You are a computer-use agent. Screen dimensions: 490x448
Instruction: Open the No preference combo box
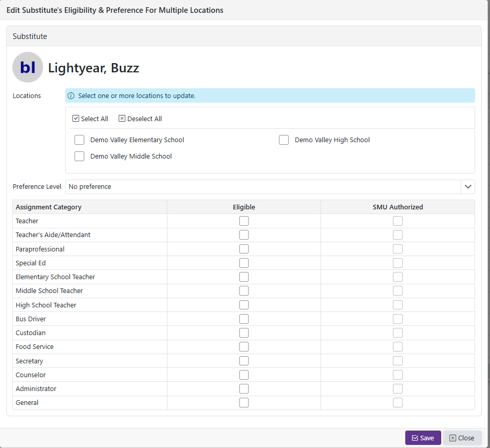pos(262,187)
